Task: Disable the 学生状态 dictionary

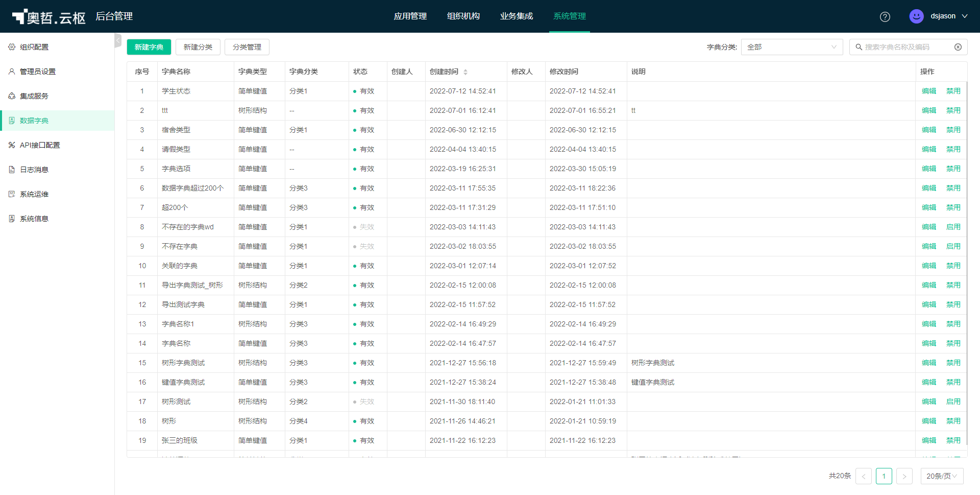Action: (953, 91)
